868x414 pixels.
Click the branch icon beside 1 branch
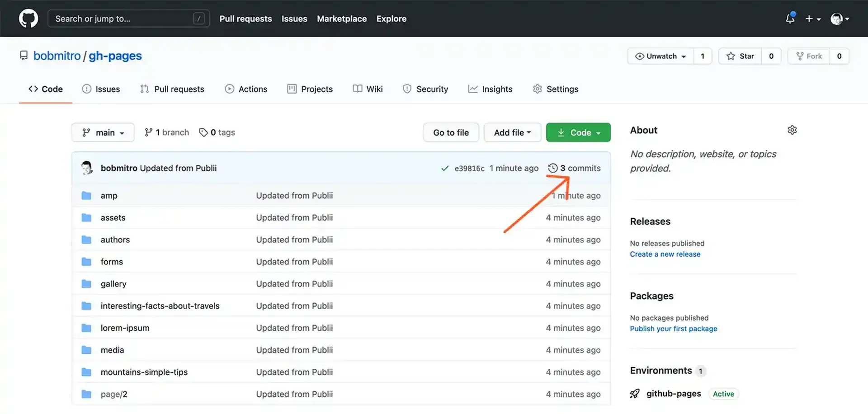point(148,132)
